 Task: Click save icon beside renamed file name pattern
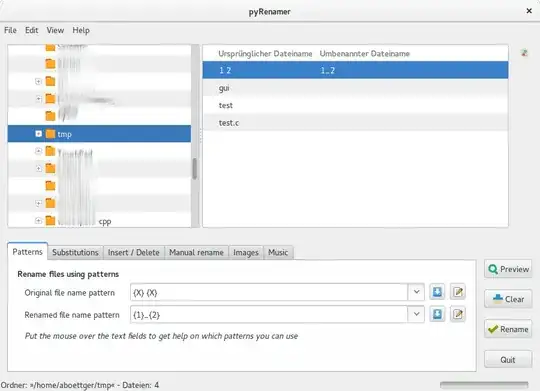tap(437, 314)
